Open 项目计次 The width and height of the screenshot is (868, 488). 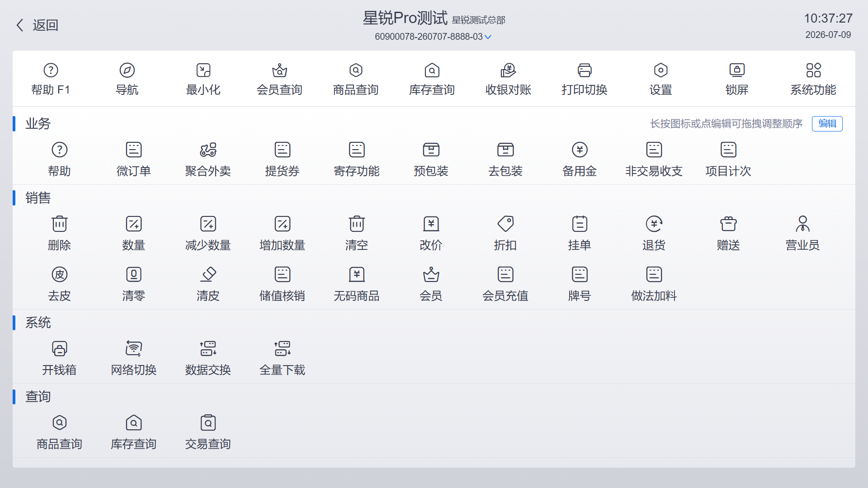[x=728, y=160]
